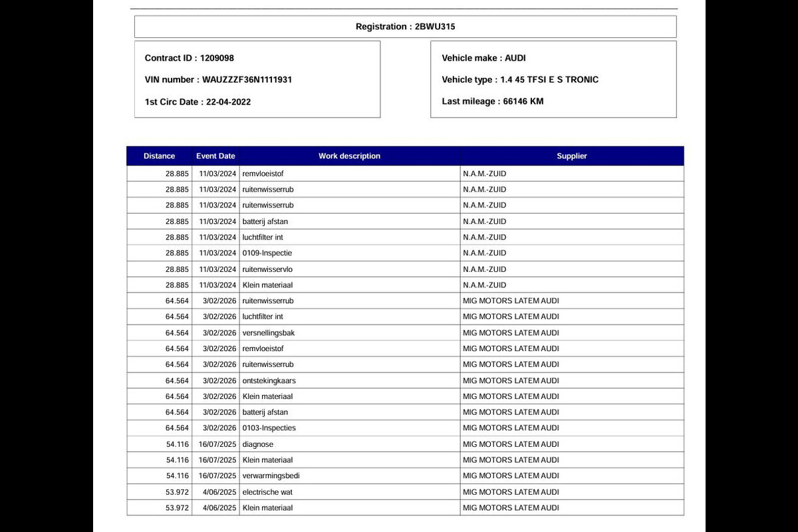
Task: Click the Last mileage 66146 KM text
Action: [x=493, y=101]
